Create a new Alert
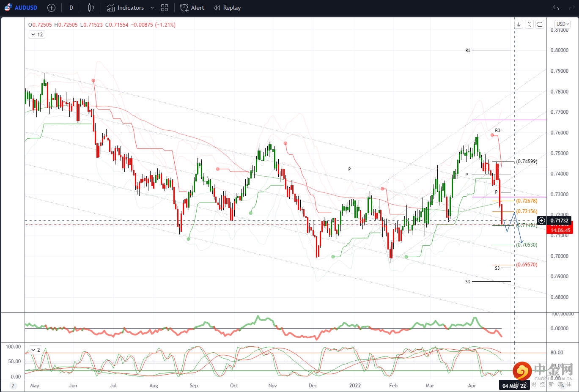Image resolution: width=579 pixels, height=392 pixels. coord(192,8)
